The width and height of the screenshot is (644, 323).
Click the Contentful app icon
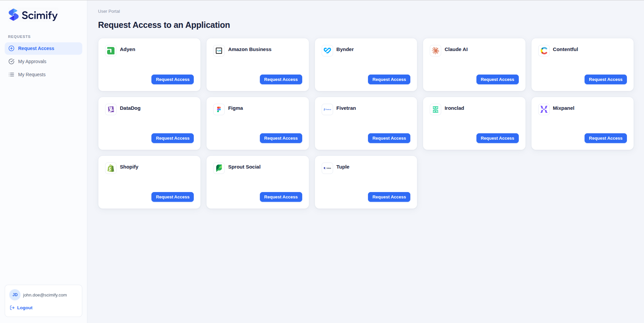544,51
